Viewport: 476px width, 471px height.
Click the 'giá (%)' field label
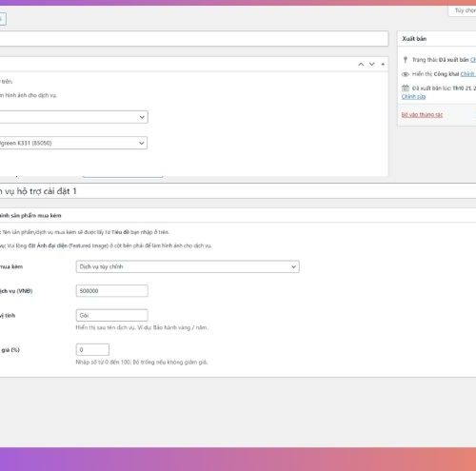[x=10, y=350]
